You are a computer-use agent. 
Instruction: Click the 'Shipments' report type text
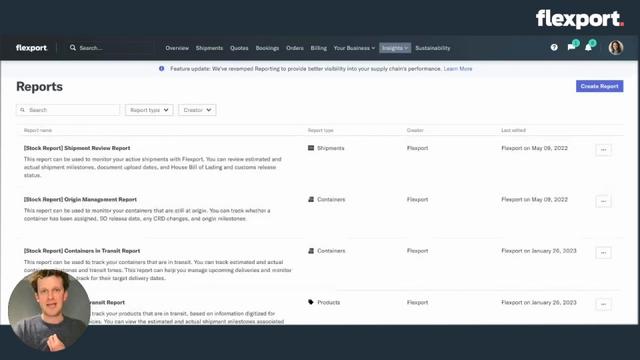click(x=331, y=148)
